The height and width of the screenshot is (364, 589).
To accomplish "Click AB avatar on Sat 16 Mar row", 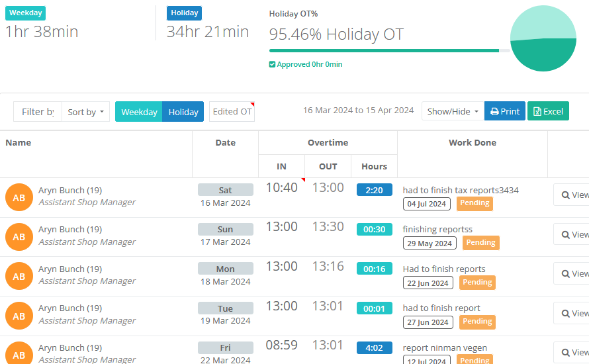I will [x=19, y=197].
